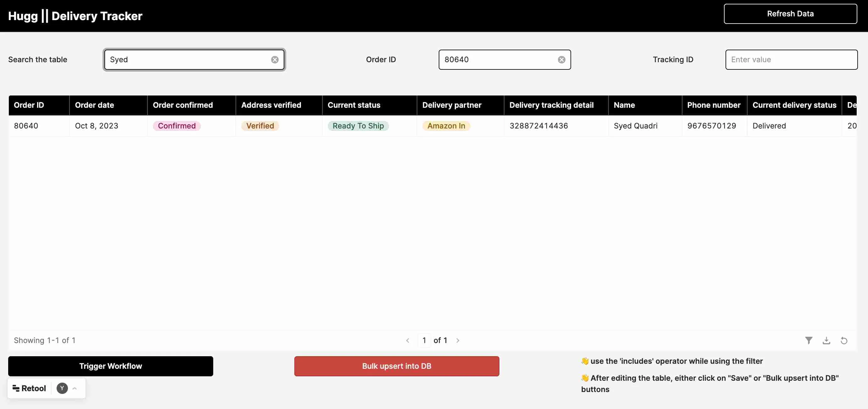868x409 pixels.
Task: Sort by Order ID column header
Action: click(39, 105)
